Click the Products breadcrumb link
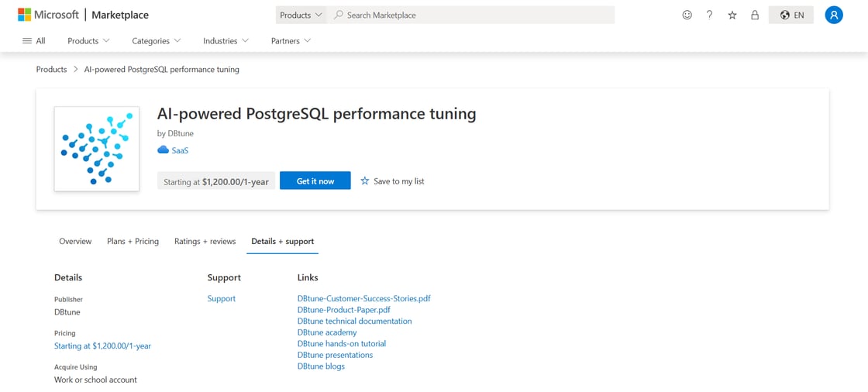Viewport: 868px width, 392px height. pyautogui.click(x=51, y=69)
